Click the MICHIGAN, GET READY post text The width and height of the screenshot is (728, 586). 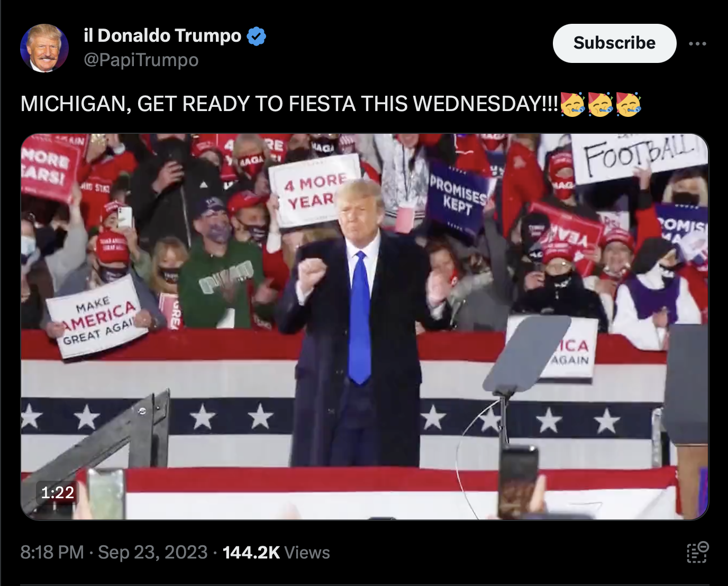289,104
